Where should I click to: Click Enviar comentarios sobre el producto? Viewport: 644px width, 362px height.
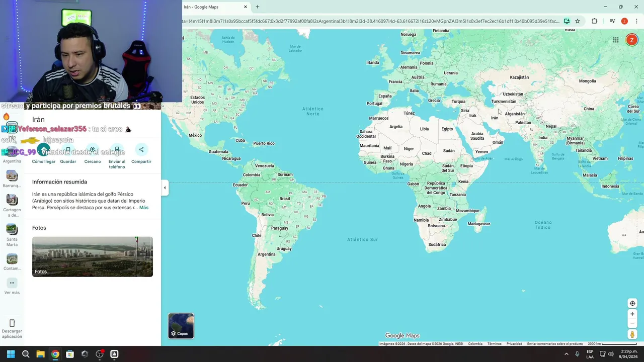coord(555,344)
